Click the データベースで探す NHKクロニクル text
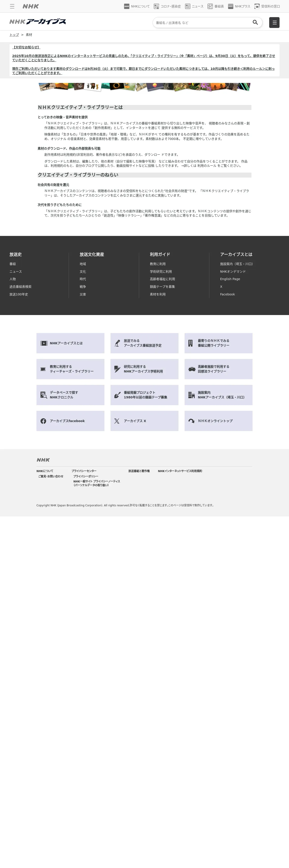289x868 pixels. [x=64, y=395]
